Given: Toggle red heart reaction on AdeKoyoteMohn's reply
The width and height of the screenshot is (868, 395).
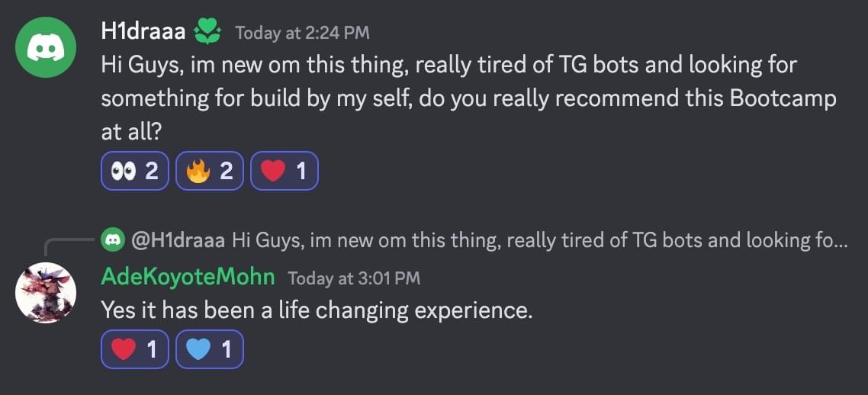Looking at the screenshot, I should [x=135, y=349].
